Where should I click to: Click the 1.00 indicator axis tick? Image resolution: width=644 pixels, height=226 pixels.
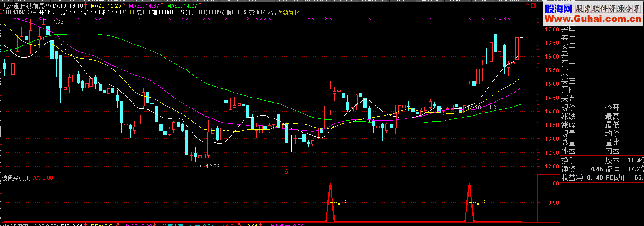click(553, 183)
